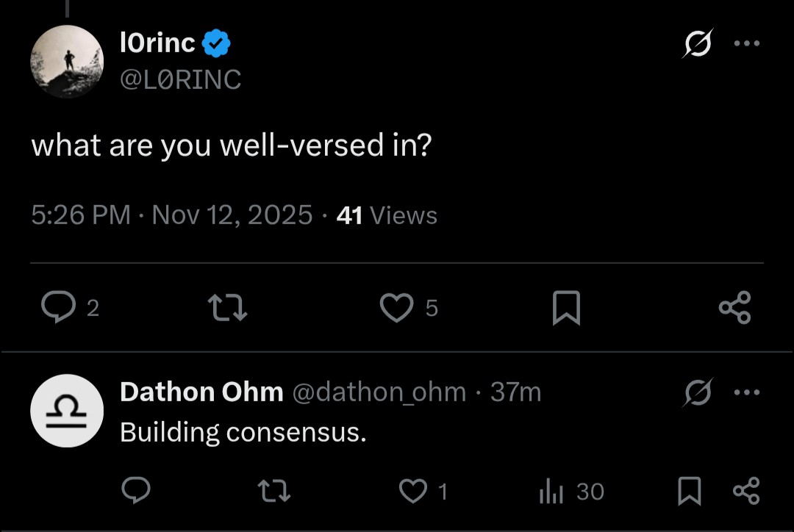Click the post timestamp Nov 12, 2025

click(232, 215)
